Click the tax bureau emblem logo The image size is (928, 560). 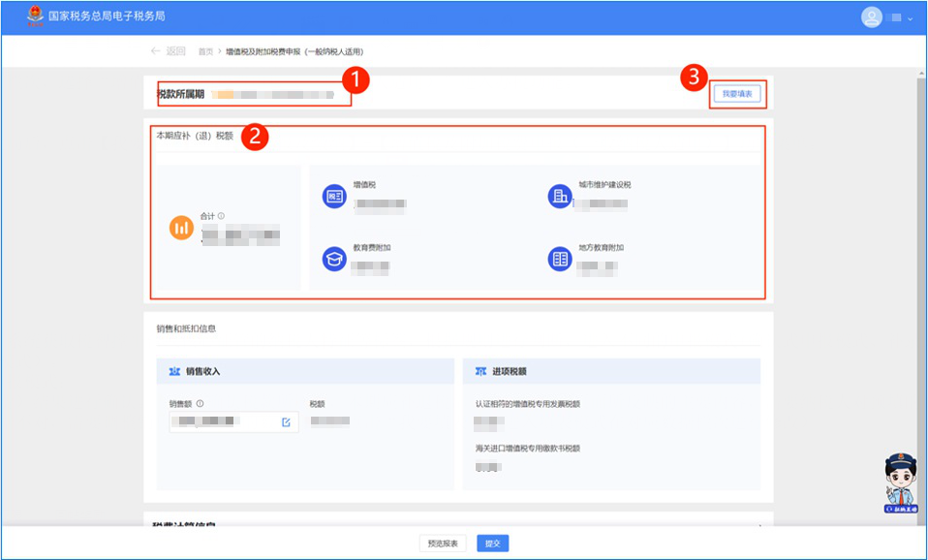pyautogui.click(x=35, y=17)
